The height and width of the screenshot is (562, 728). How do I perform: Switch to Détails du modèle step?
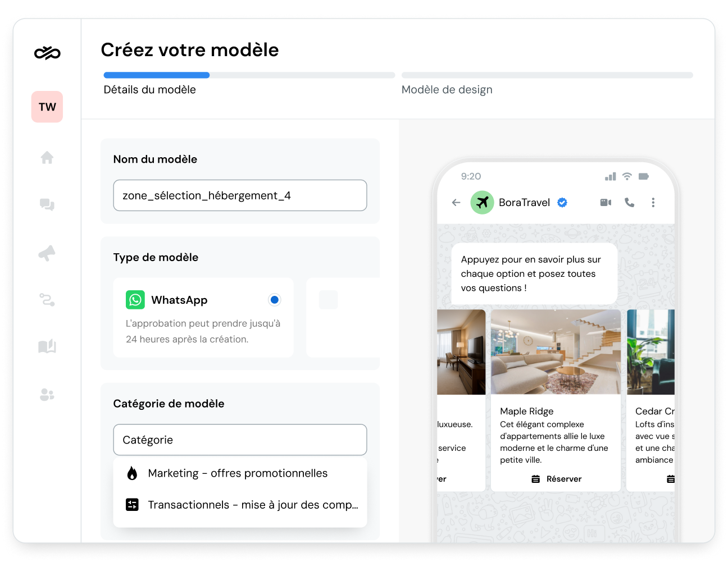click(150, 90)
